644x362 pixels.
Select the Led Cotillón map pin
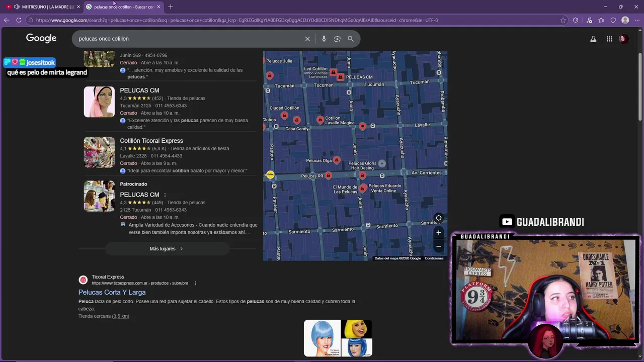click(x=333, y=73)
